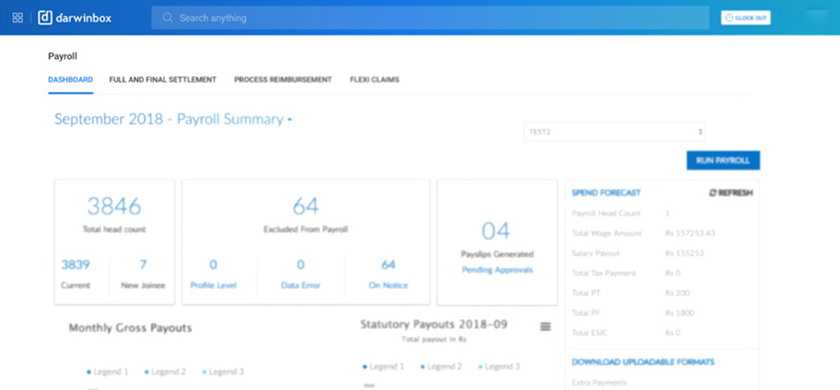
Task: Toggle Legend 2 in Monthly Gross Payouts
Action: pyautogui.click(x=165, y=372)
